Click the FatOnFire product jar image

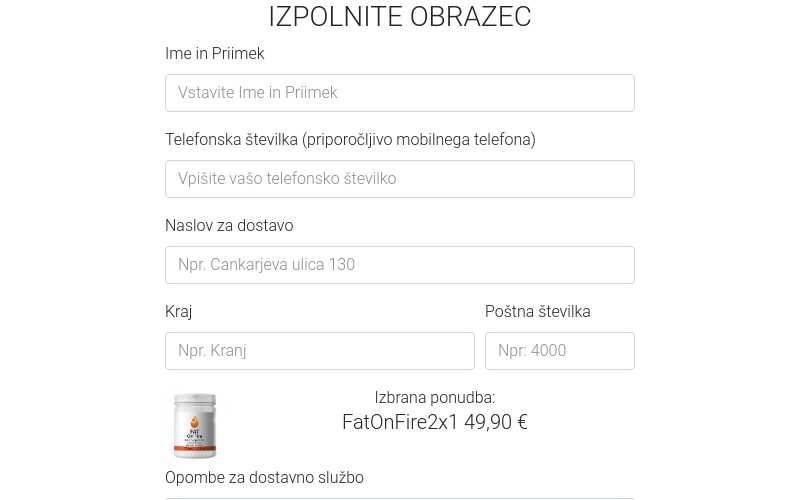[195, 427]
